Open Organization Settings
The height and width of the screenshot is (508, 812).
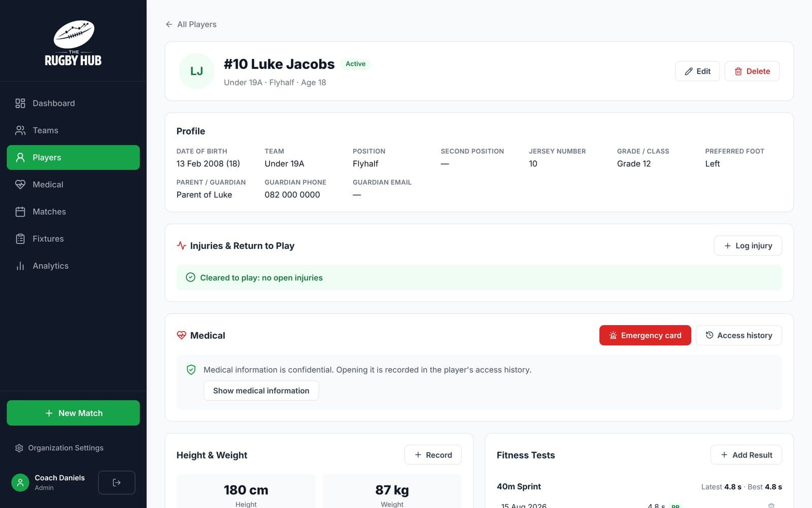tap(59, 448)
